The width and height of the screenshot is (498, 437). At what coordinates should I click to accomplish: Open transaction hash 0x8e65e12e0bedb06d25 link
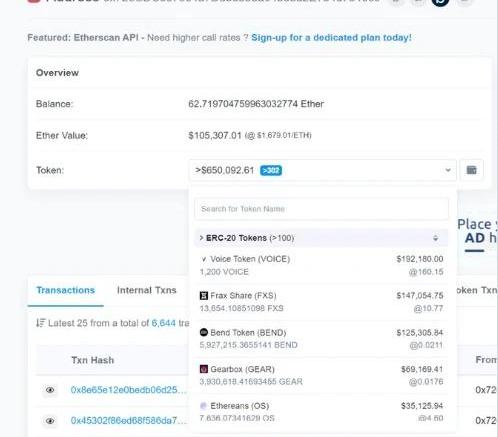tap(129, 390)
